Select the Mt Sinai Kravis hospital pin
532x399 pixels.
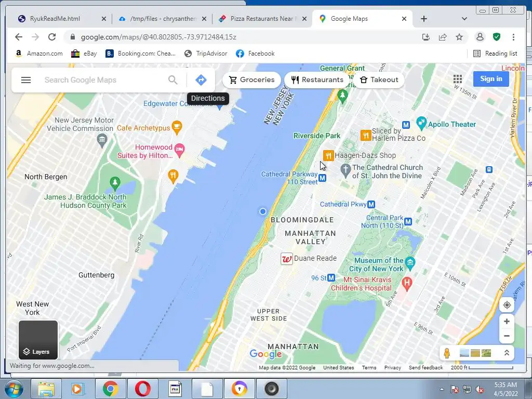[407, 283]
